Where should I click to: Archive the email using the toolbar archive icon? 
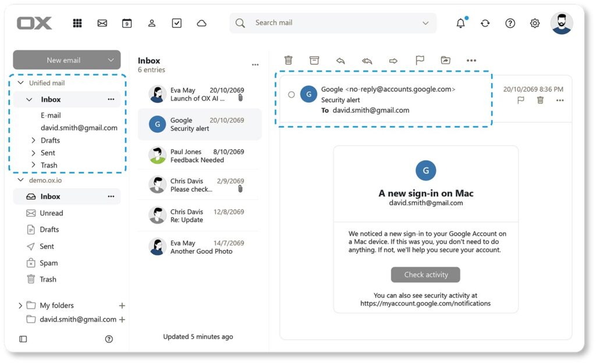point(314,60)
